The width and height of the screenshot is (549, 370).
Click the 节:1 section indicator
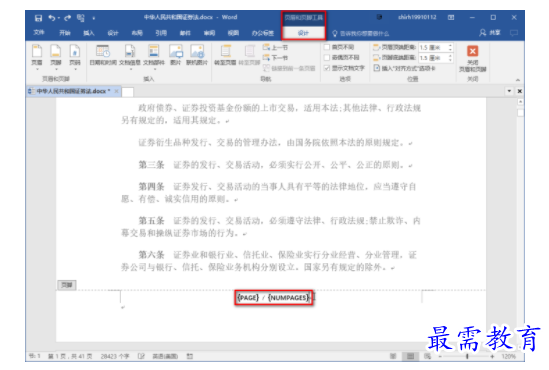pyautogui.click(x=35, y=356)
